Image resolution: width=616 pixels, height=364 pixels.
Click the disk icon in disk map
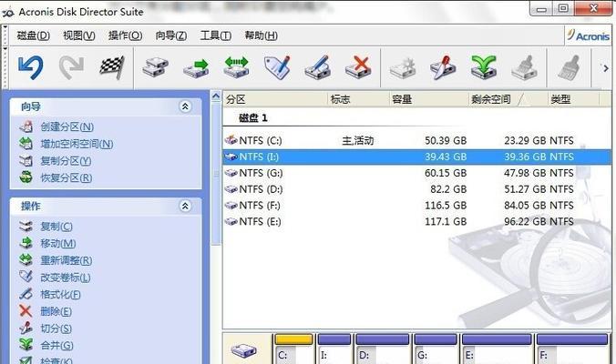click(244, 349)
